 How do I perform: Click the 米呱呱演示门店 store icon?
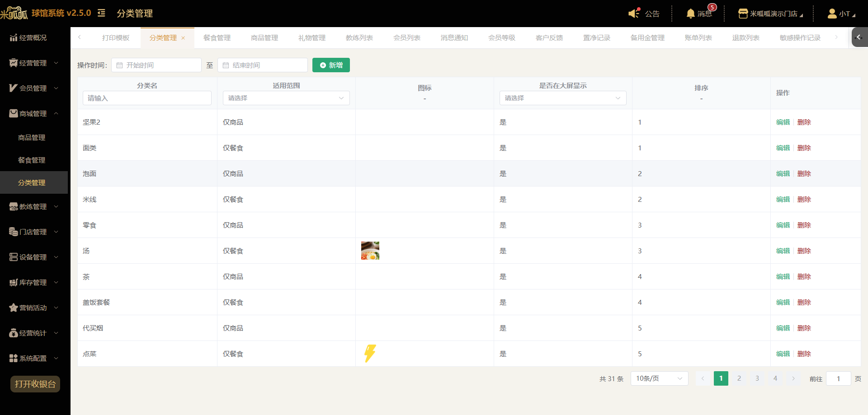pos(743,14)
